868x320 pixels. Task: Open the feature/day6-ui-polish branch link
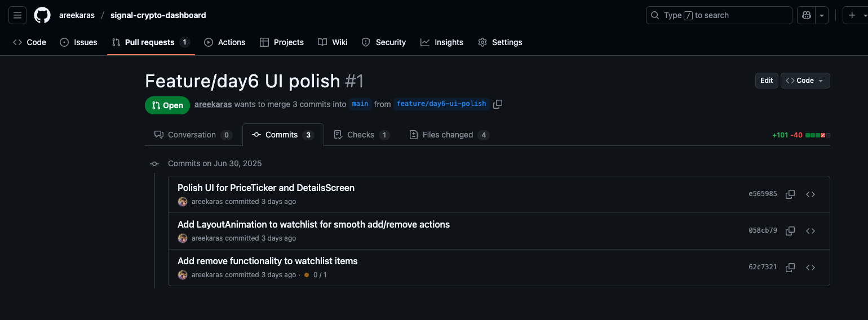(x=441, y=104)
